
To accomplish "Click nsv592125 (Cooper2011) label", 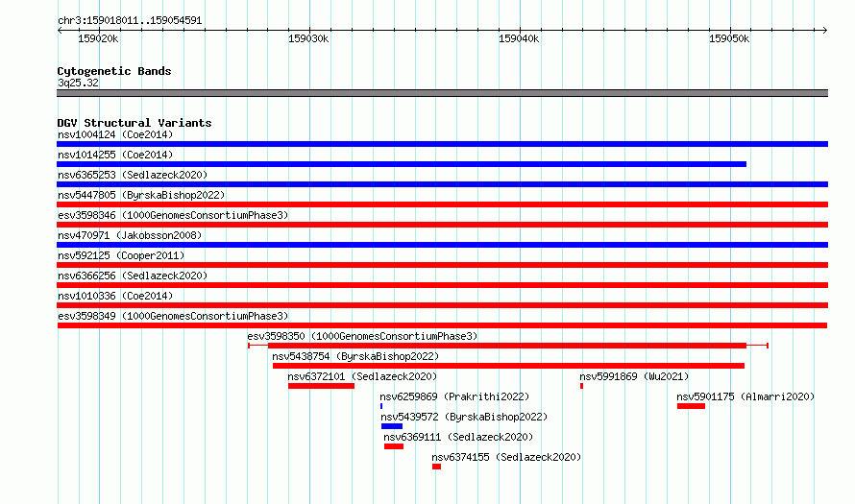I will [121, 255].
